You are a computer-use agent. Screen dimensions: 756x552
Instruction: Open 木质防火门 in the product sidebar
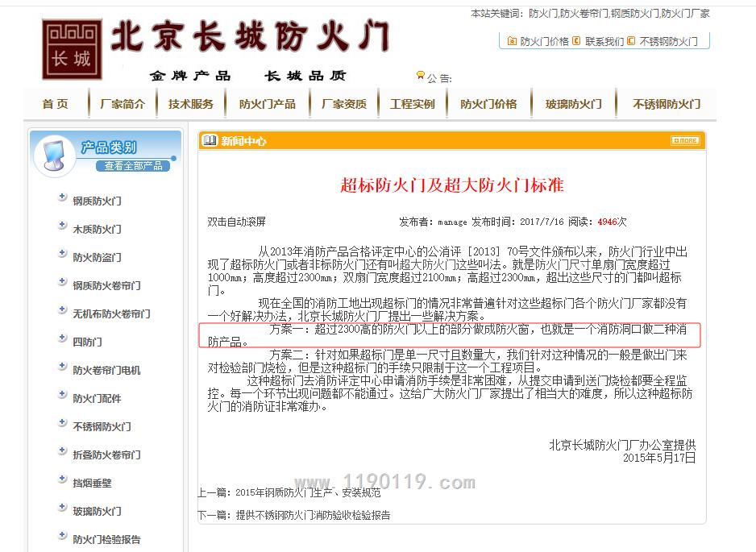coord(97,230)
